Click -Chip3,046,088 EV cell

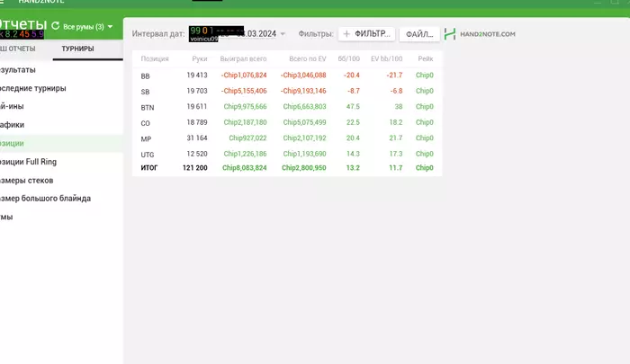tap(303, 75)
